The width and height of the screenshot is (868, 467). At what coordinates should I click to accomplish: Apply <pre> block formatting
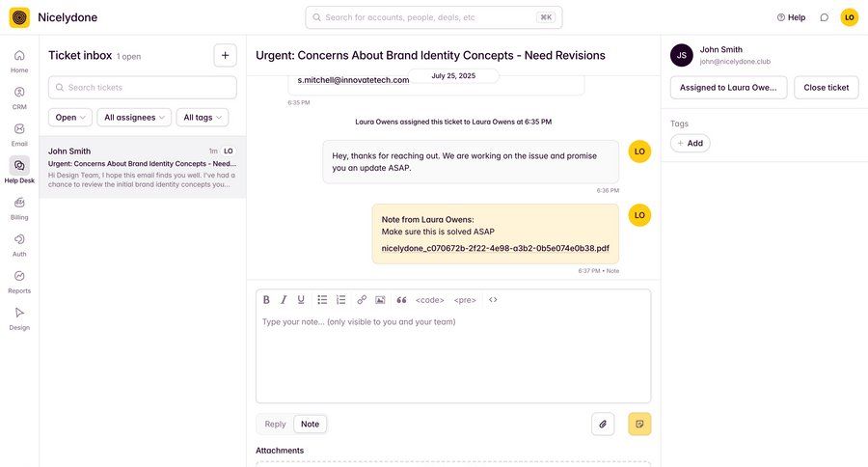point(465,300)
